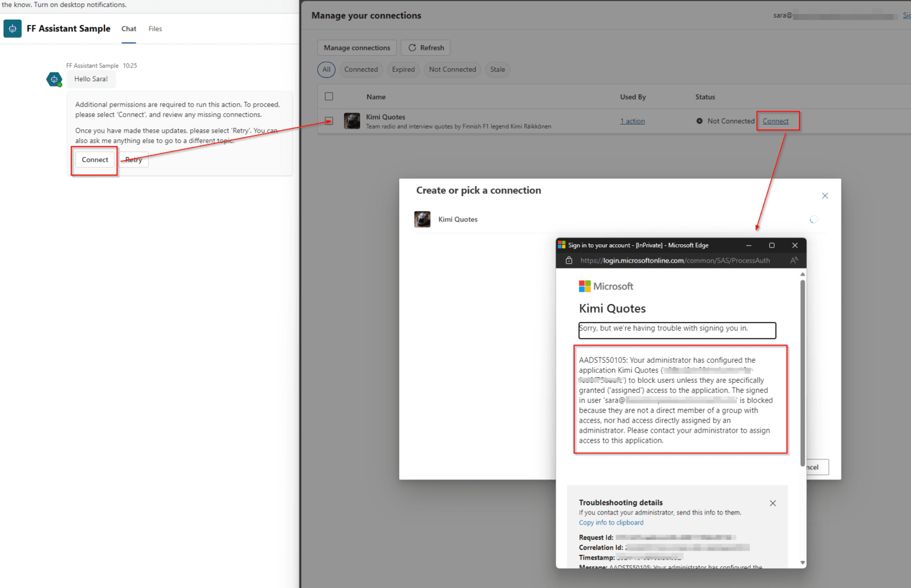
Task: Enable the Not Connected filter pill
Action: tap(452, 69)
